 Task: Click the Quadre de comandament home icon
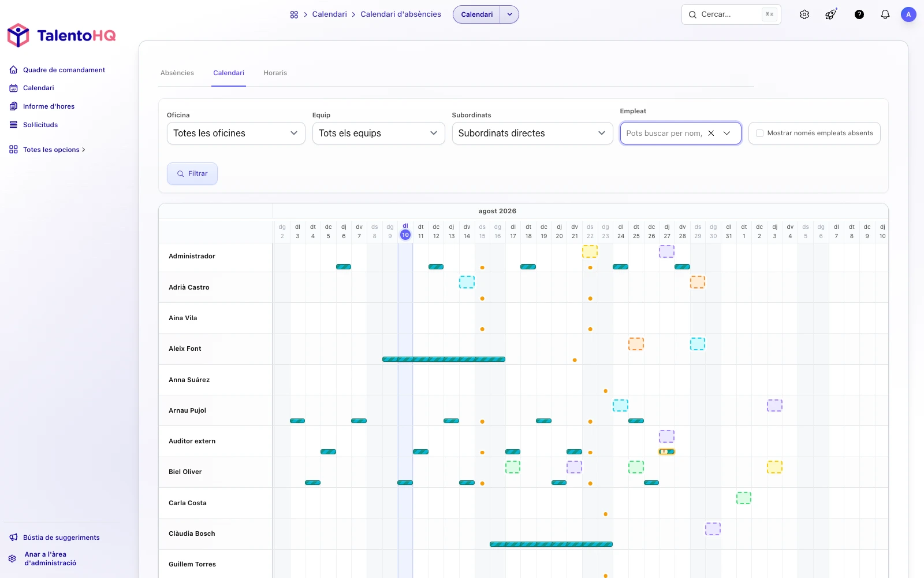pos(13,70)
